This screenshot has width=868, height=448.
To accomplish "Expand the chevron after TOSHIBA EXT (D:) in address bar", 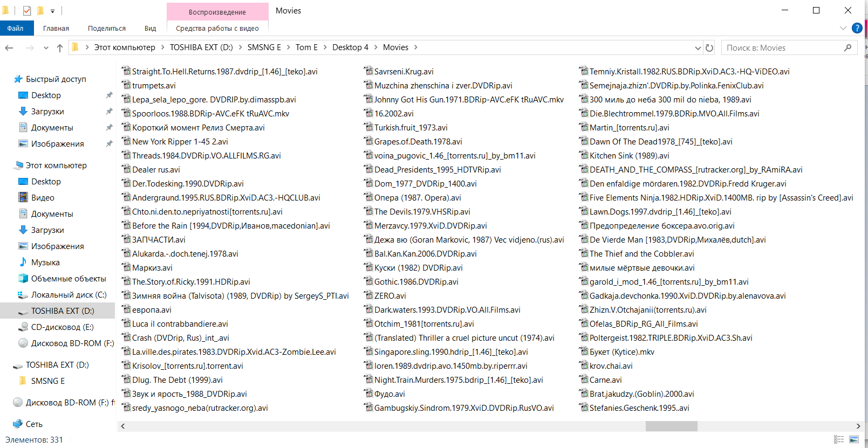I will coord(240,47).
